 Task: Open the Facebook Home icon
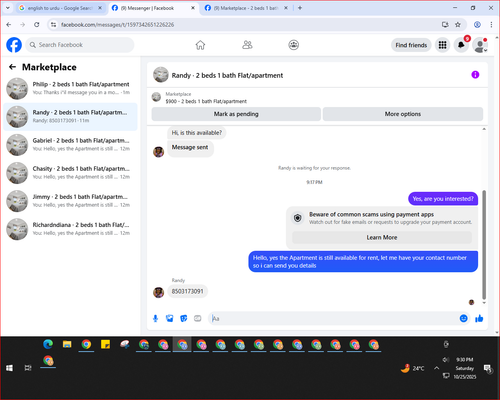coord(200,45)
